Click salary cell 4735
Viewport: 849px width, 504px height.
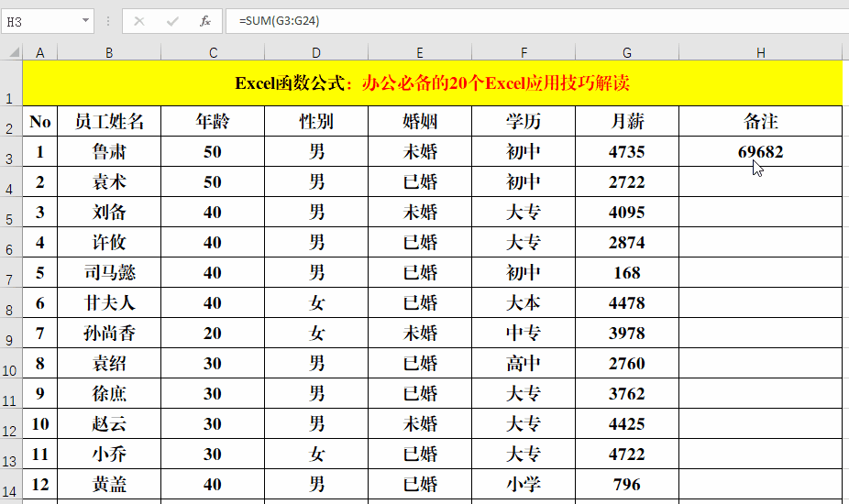point(627,151)
